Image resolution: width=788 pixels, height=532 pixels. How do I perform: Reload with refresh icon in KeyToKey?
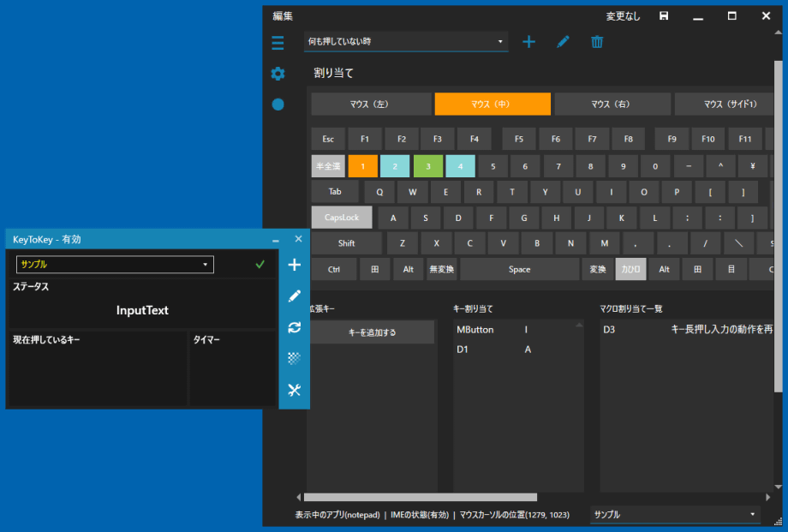(295, 327)
